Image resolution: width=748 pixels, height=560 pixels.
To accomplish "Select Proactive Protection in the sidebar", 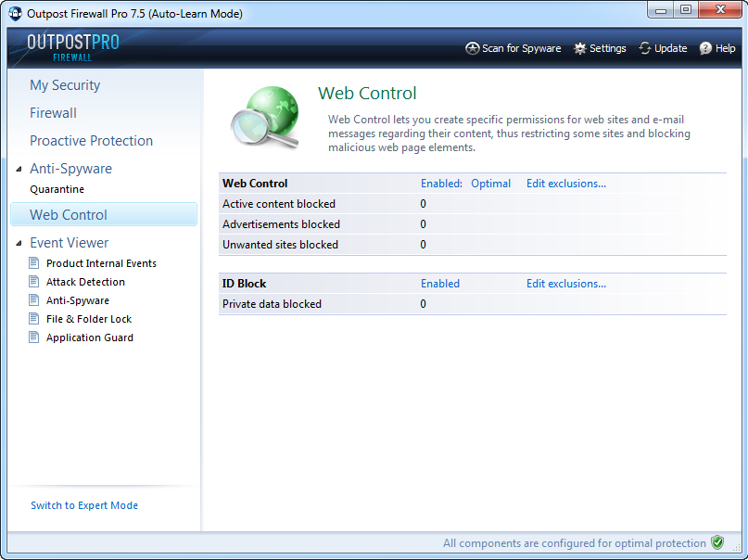I will click(x=91, y=141).
